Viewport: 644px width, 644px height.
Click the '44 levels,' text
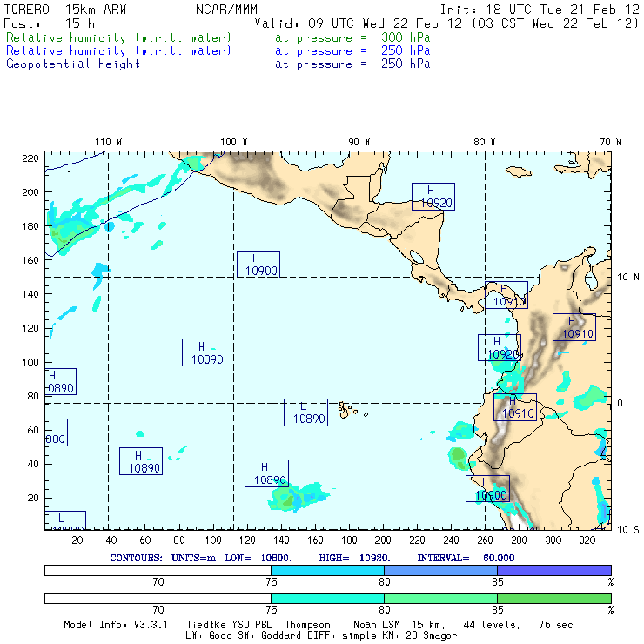click(492, 625)
